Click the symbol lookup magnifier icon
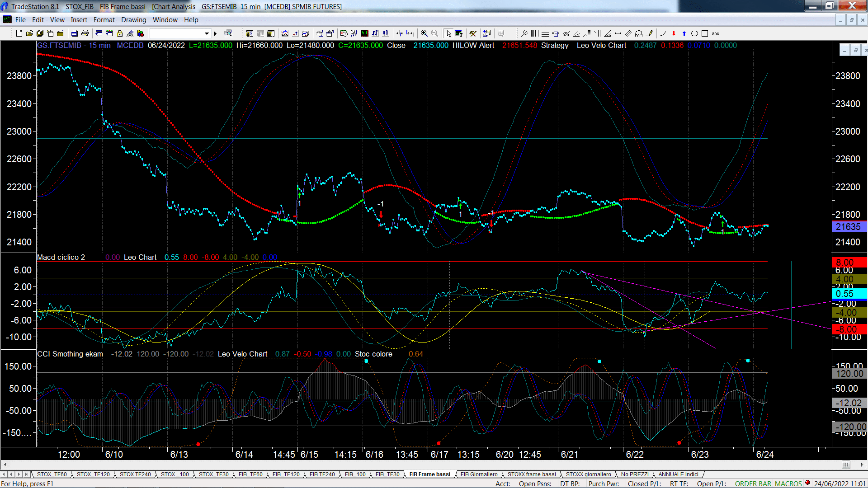Screen dimensions: 868x488 point(228,33)
